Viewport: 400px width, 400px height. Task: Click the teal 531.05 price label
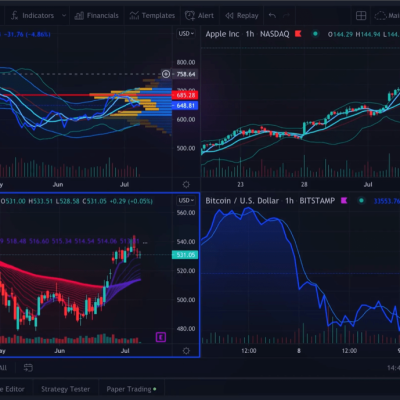pos(185,255)
